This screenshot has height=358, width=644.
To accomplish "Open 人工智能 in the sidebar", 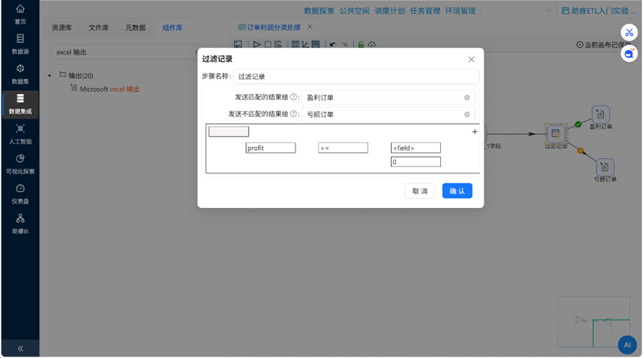I will tap(20, 134).
